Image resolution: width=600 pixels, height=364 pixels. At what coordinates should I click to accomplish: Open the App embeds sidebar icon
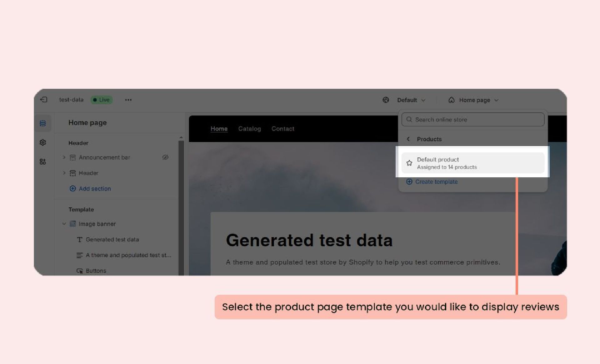pos(43,161)
